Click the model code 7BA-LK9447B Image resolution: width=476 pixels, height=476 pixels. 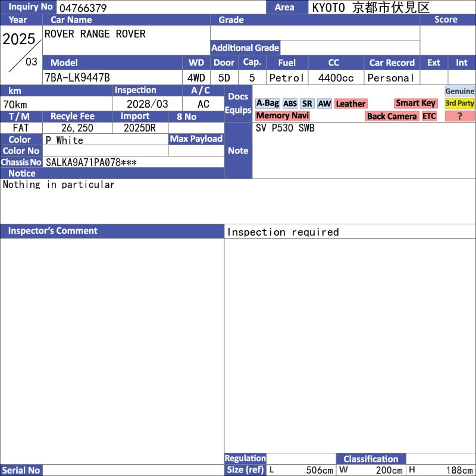tap(77, 77)
